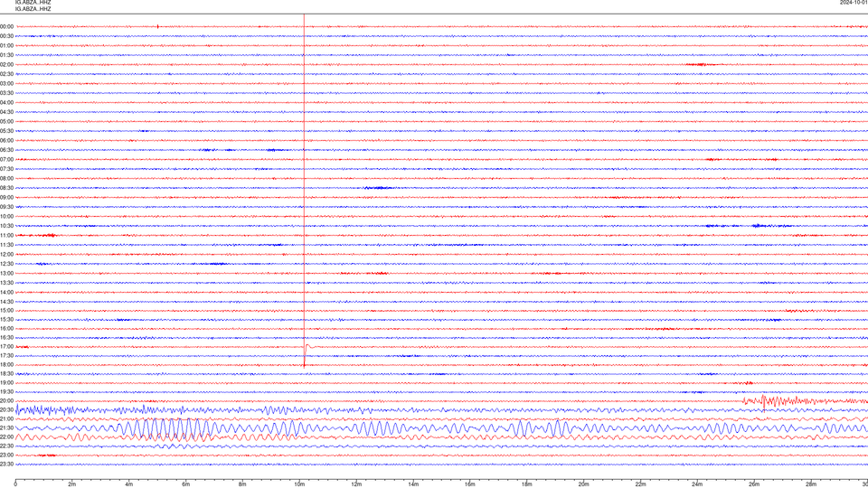Select the 20:30 trace label

(6, 410)
